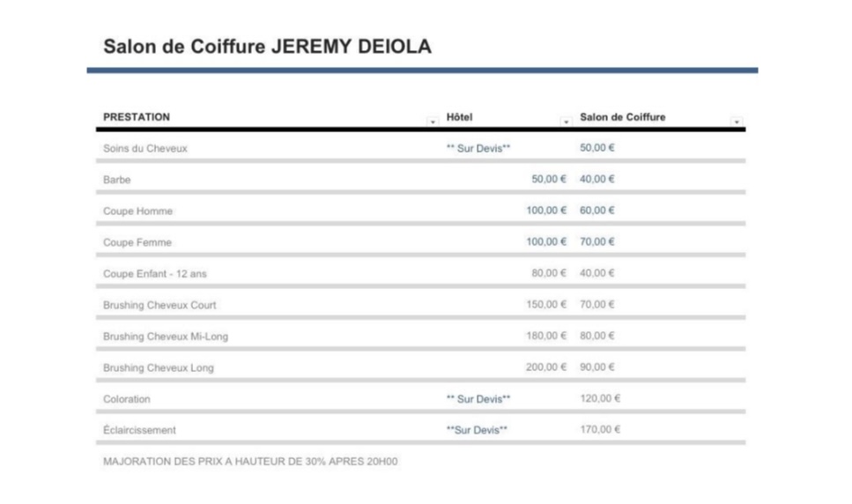Click Brushing Cheveux Court hotel price 150,00 €
Viewport: 852px width, 504px height.
tap(546, 305)
